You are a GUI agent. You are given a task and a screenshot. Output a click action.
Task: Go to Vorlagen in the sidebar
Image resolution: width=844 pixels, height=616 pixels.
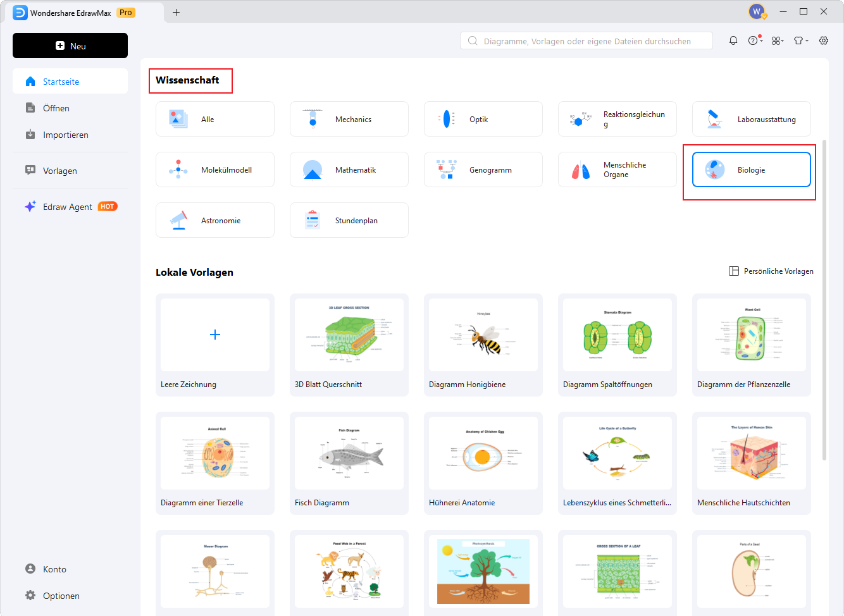coord(59,171)
